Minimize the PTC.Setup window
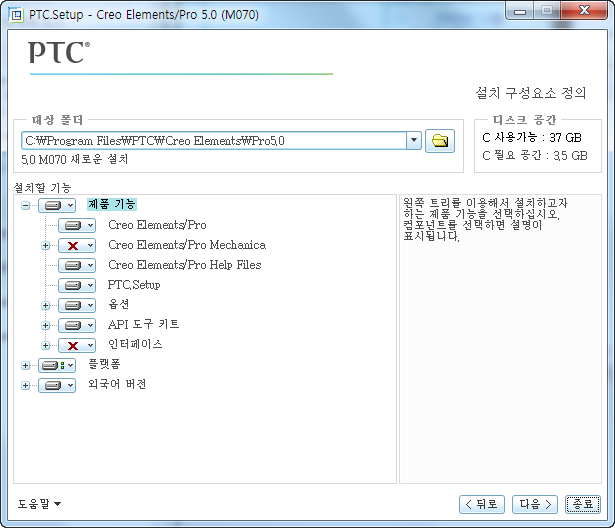615x528 pixels. (x=520, y=11)
